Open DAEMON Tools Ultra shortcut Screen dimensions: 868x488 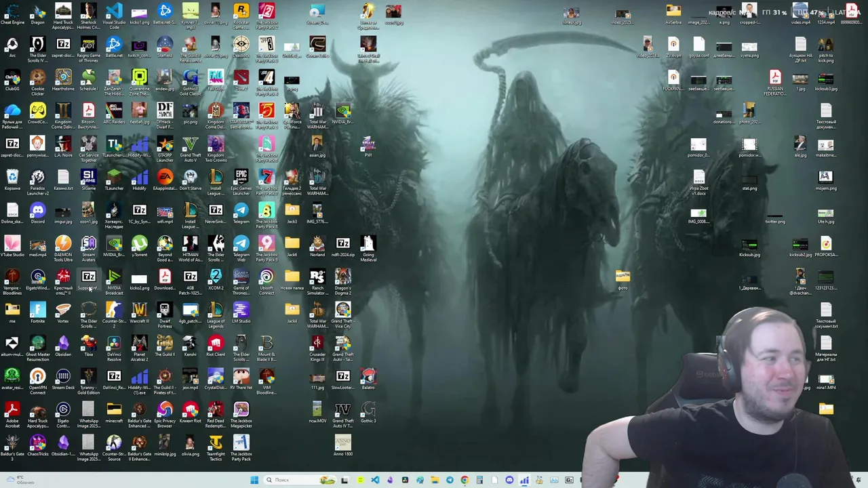pos(63,244)
